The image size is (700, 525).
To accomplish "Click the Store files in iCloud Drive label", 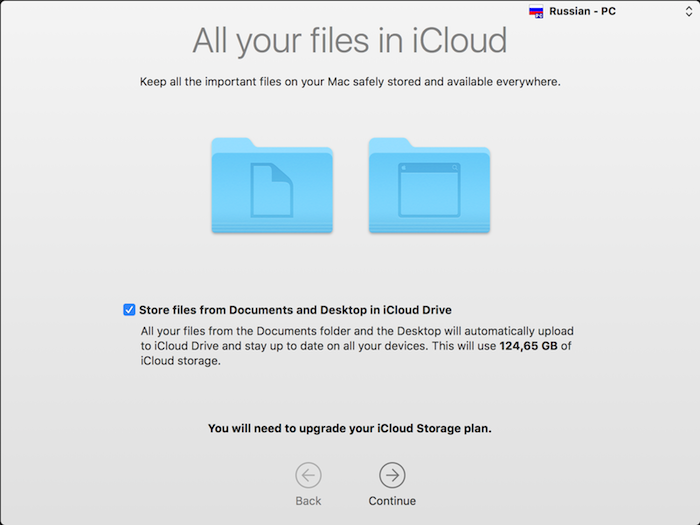I will tap(295, 310).
